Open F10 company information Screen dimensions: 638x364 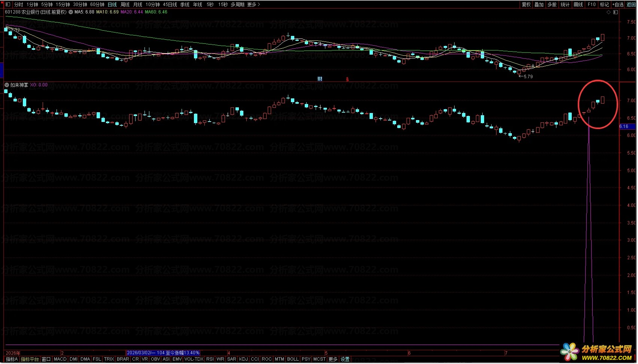592,4
